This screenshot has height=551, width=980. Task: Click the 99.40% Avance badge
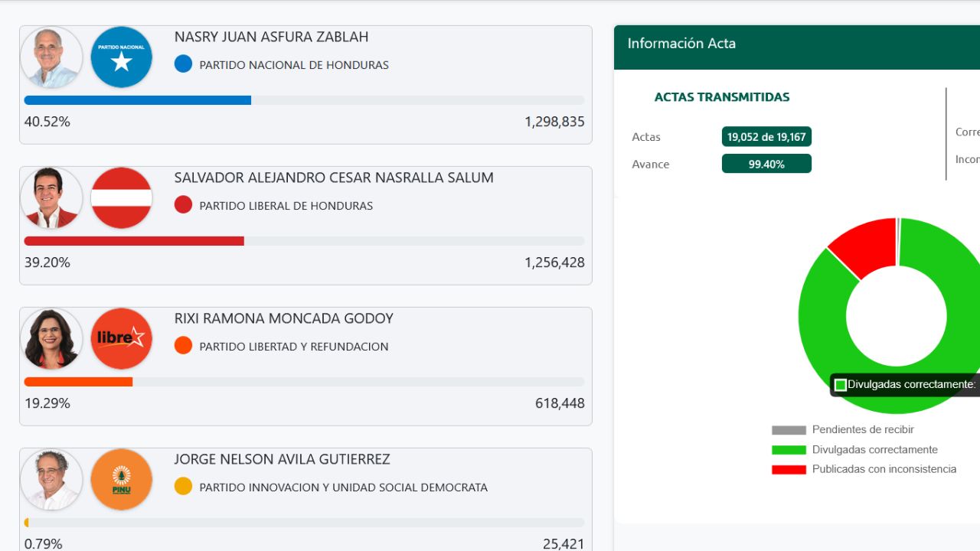(x=766, y=163)
